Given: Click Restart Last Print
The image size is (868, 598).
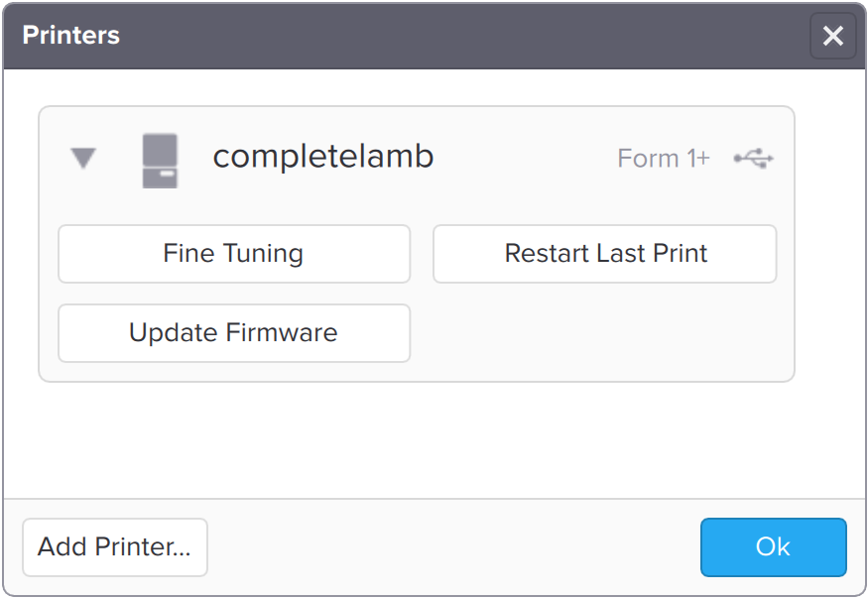Looking at the screenshot, I should 604,254.
